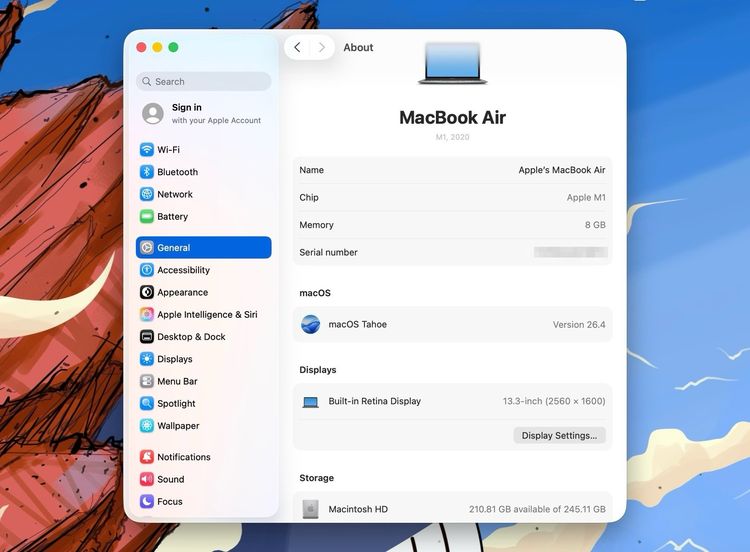Click the Apple Account avatar icon

pyautogui.click(x=153, y=113)
